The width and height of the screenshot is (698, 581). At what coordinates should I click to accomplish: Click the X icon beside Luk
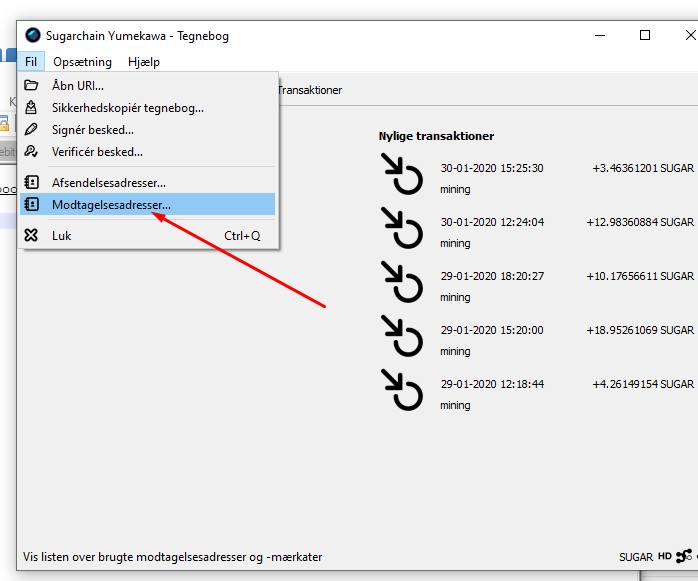pyautogui.click(x=31, y=235)
